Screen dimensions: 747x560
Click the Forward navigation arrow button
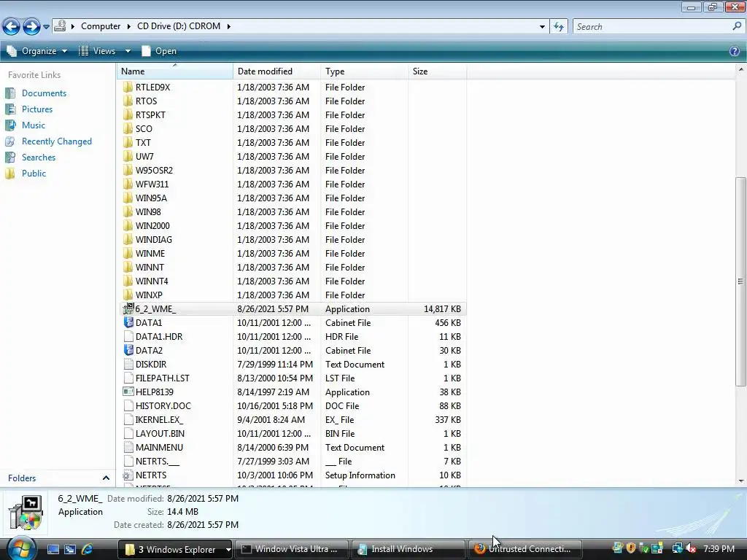(31, 26)
